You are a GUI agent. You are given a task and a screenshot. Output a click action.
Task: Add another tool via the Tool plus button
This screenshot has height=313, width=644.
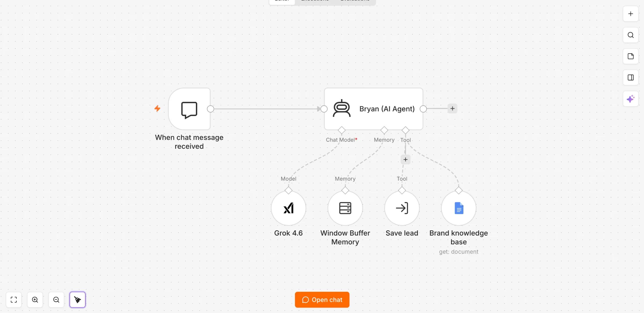click(x=405, y=159)
